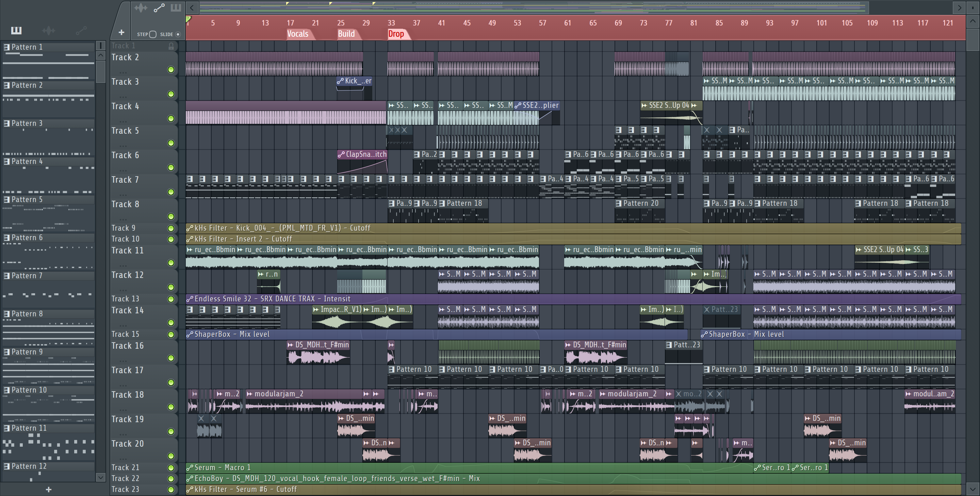Screen dimensions: 980x496
Task: Open EchoBoy Mix automation clip menu
Action: [x=190, y=479]
